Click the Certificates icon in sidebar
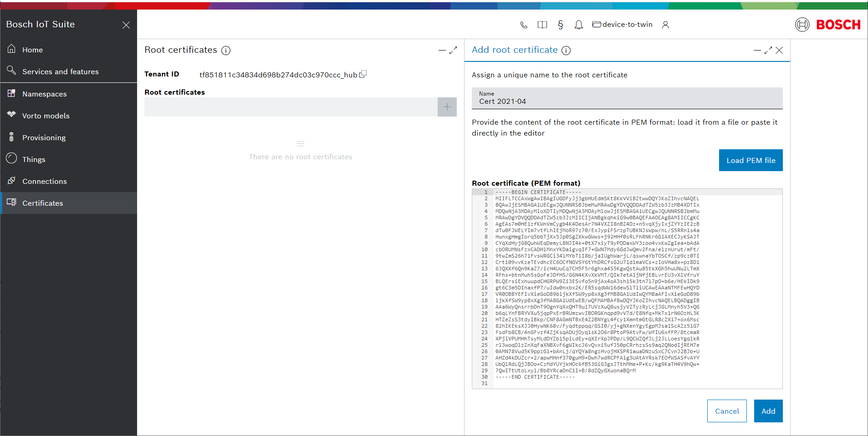The image size is (868, 436). pyautogui.click(x=11, y=202)
